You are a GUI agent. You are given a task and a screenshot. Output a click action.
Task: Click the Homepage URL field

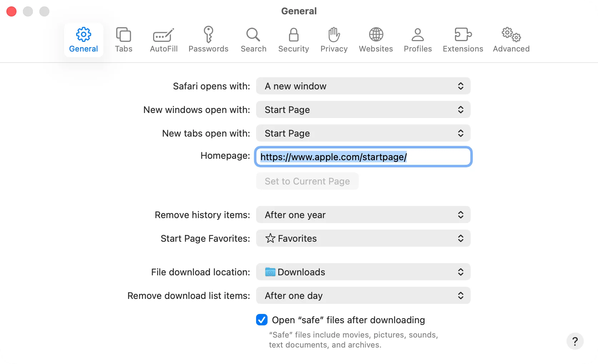click(x=363, y=157)
